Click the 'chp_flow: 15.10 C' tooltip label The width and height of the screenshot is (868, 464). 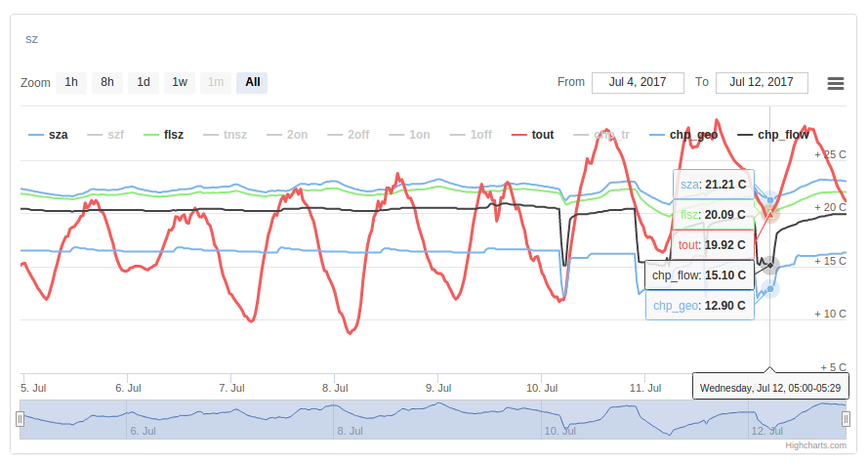click(699, 275)
